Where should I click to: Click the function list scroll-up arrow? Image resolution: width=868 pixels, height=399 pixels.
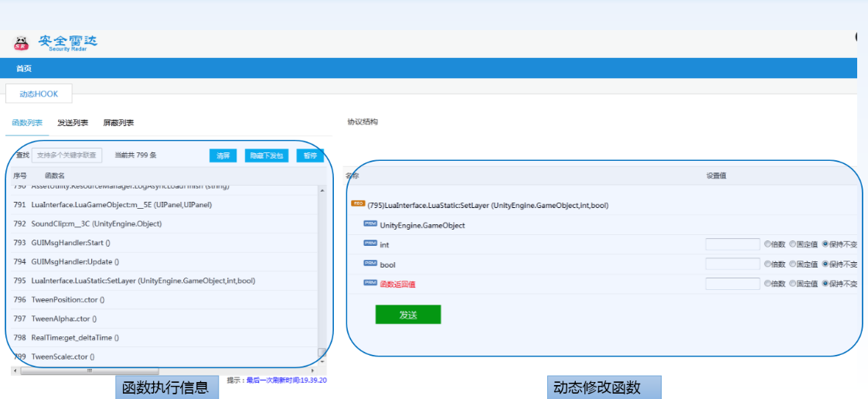[x=322, y=190]
